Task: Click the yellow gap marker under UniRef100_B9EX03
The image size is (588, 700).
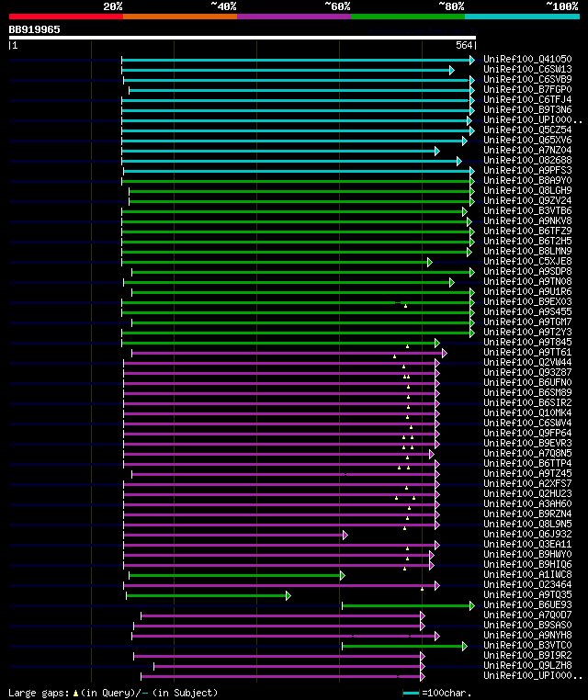Action: [x=405, y=306]
